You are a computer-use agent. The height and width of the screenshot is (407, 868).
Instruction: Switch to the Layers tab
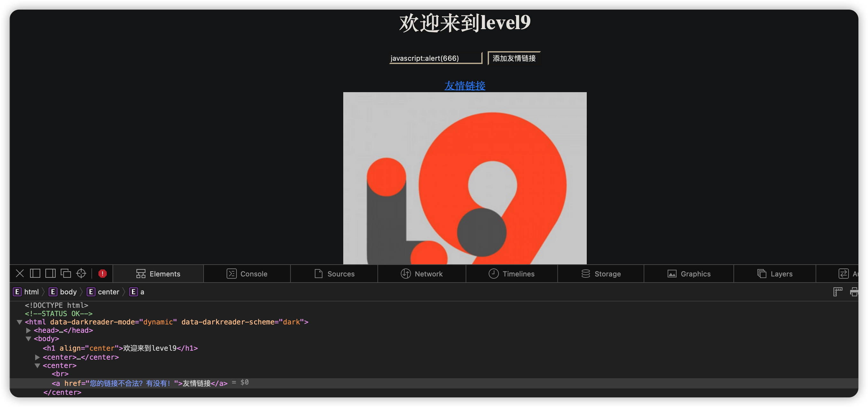click(x=775, y=274)
